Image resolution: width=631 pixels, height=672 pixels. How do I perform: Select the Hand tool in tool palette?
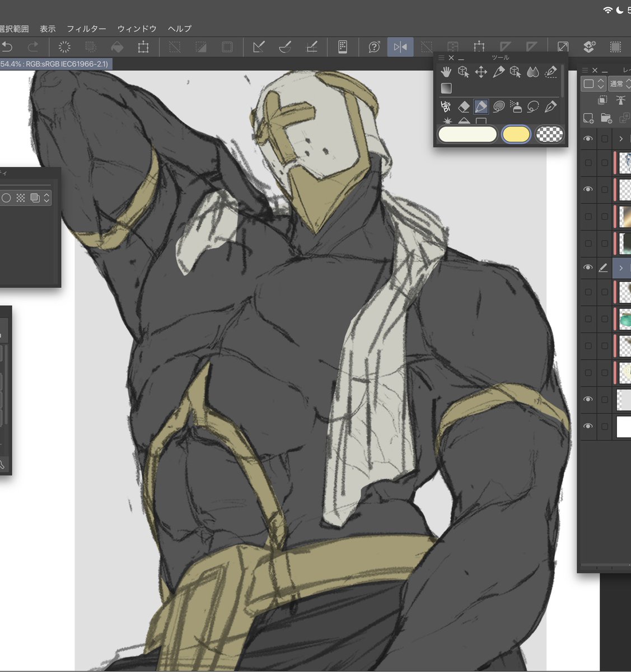click(446, 72)
